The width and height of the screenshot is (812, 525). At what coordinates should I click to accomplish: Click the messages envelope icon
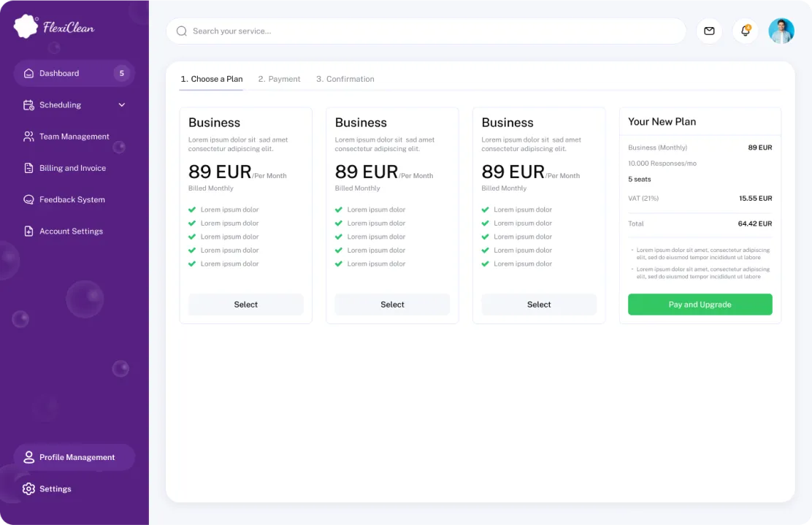point(709,31)
